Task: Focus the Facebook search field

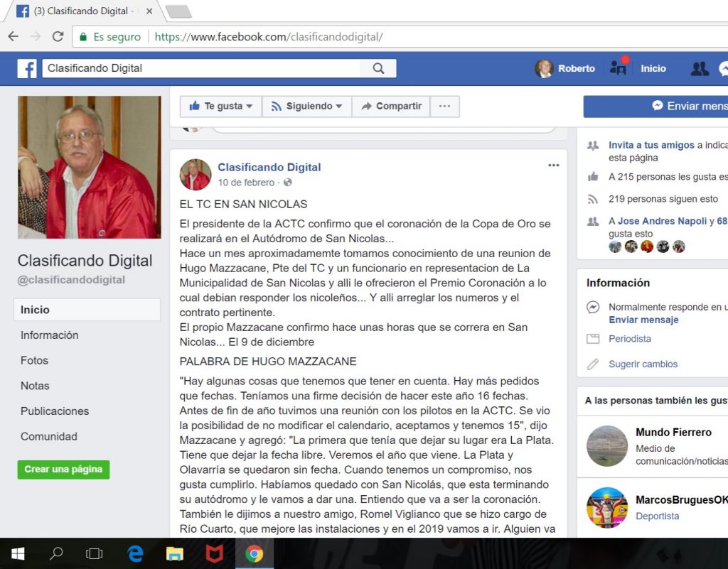Action: click(201, 69)
